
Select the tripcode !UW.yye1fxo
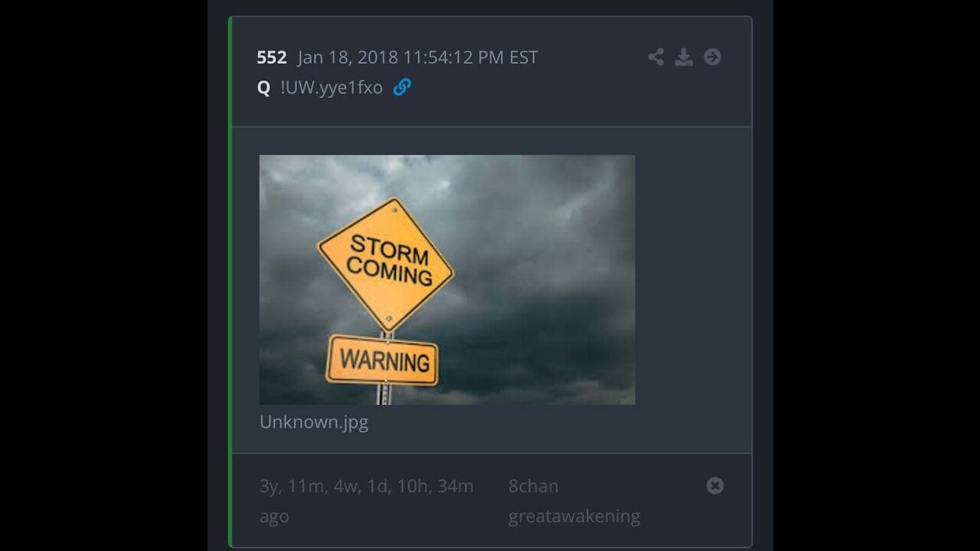point(332,87)
